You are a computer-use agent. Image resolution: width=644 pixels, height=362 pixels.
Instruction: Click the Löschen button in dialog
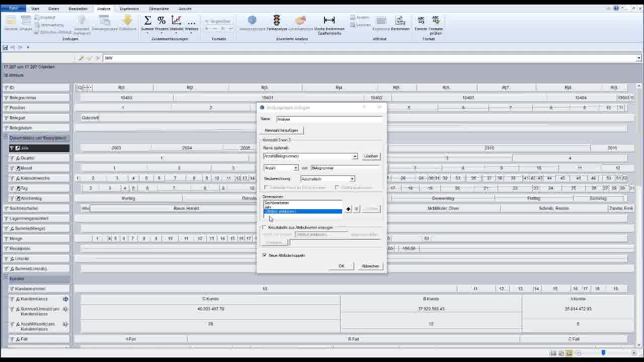coord(371,156)
